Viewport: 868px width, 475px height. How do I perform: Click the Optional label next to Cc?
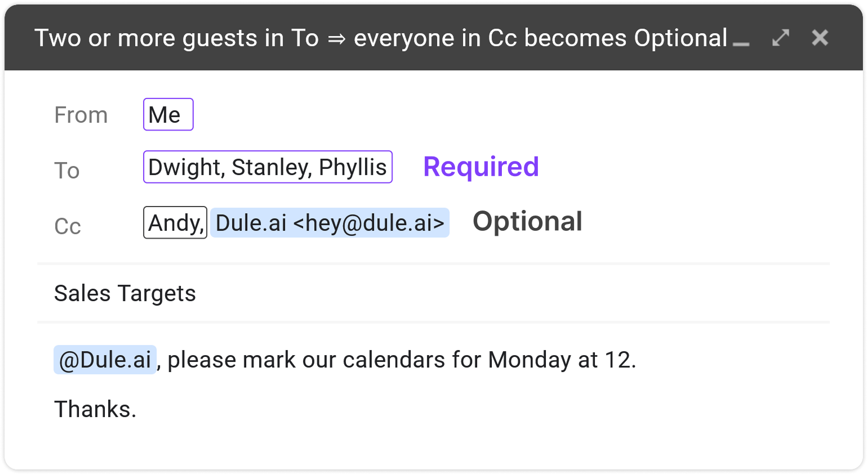coord(527,221)
